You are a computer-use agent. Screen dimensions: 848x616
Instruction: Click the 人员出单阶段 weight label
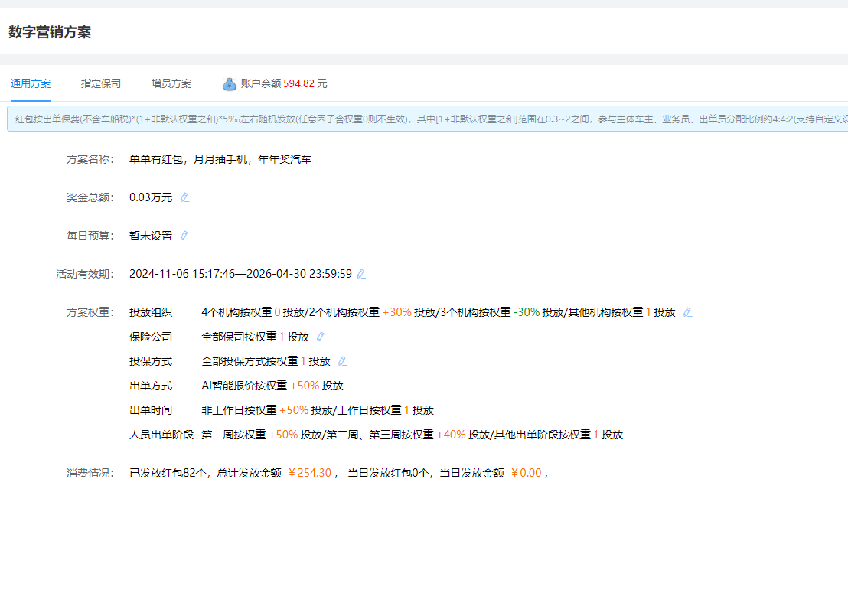pos(161,435)
